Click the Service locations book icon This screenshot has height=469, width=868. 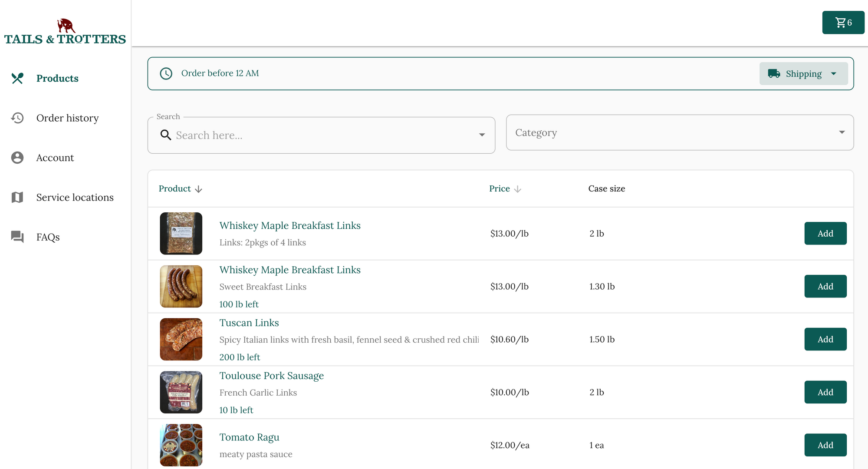click(x=17, y=198)
